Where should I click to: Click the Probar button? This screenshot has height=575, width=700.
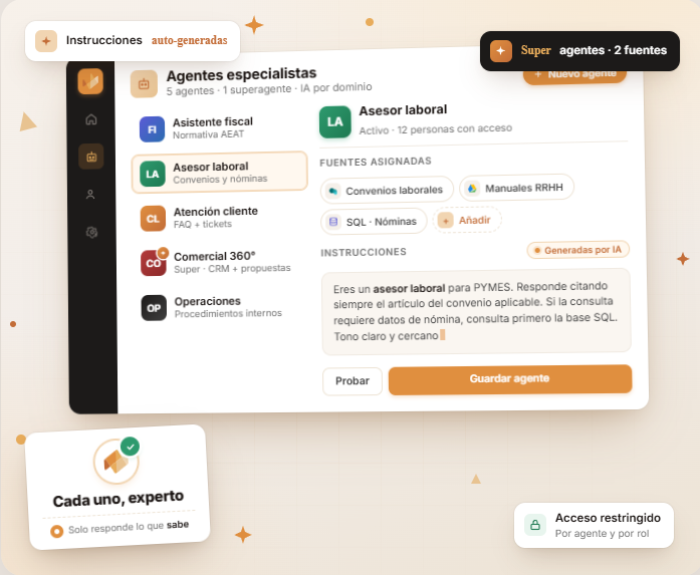[x=352, y=381]
